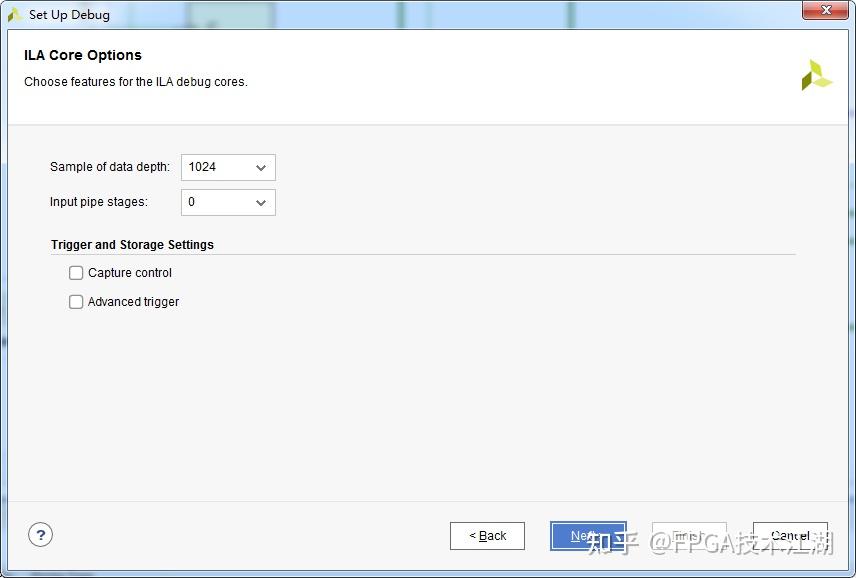The image size is (856, 578).
Task: Click the 1024 value in the data depth combo box
Action: pos(202,167)
